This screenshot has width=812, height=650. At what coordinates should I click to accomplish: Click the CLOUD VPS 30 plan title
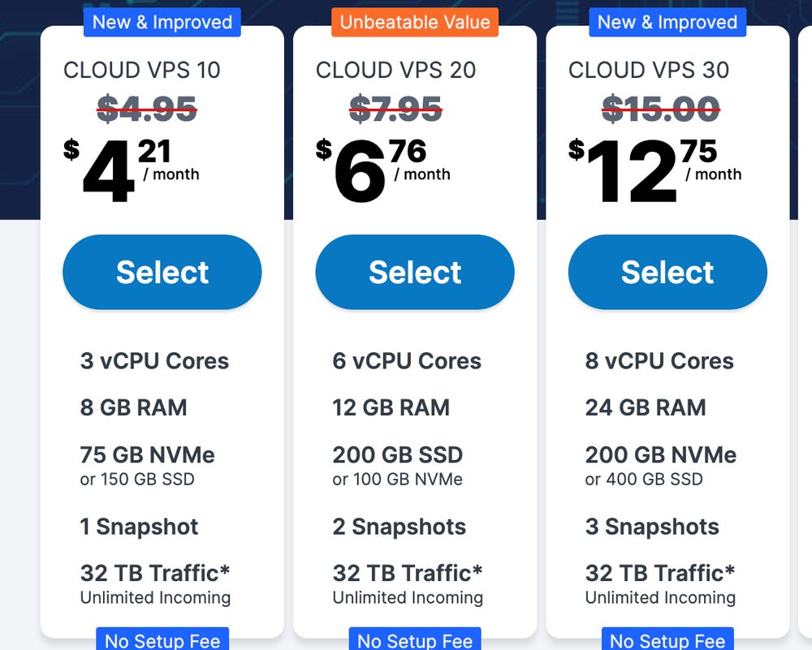coord(649,70)
